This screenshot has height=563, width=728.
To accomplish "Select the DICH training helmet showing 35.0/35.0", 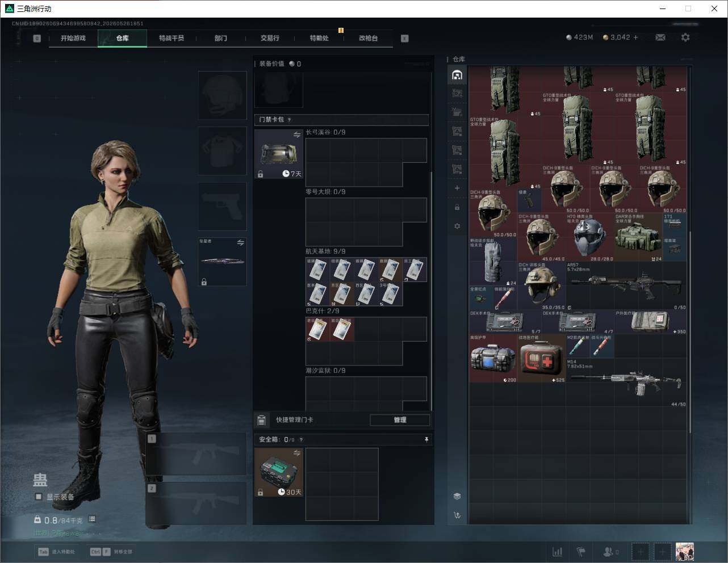I will 542,285.
